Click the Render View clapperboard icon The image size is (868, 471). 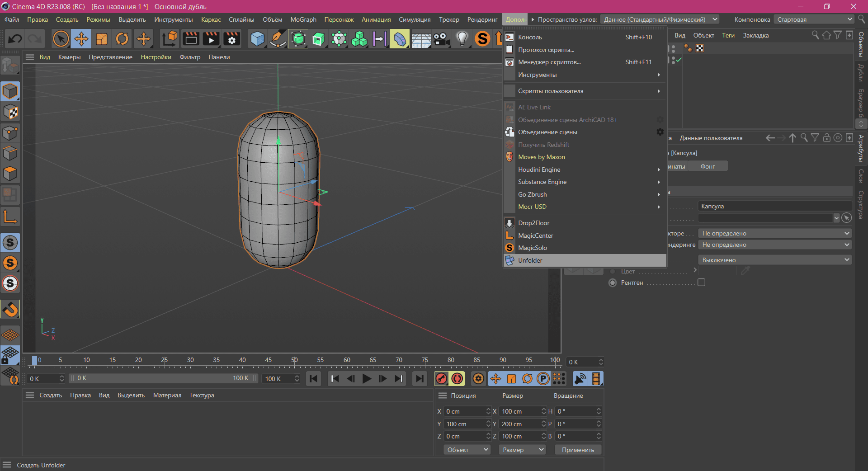pos(191,39)
